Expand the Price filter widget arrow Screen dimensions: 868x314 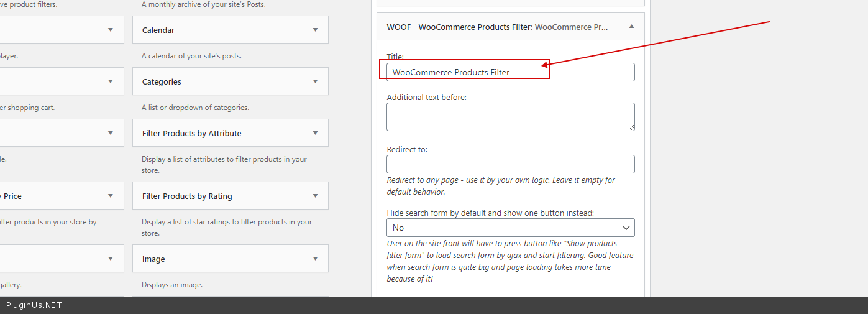tap(110, 196)
